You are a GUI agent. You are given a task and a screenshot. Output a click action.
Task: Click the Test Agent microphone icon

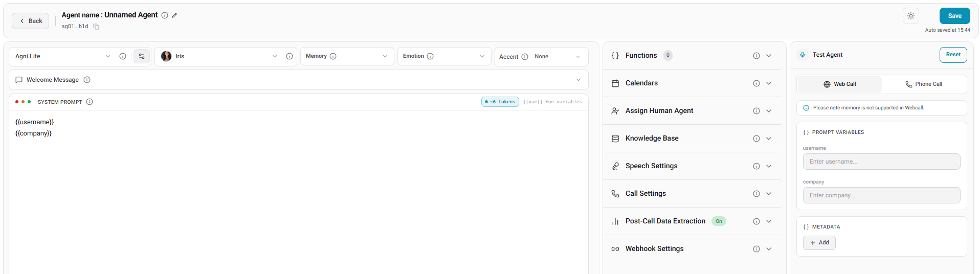pyautogui.click(x=803, y=55)
